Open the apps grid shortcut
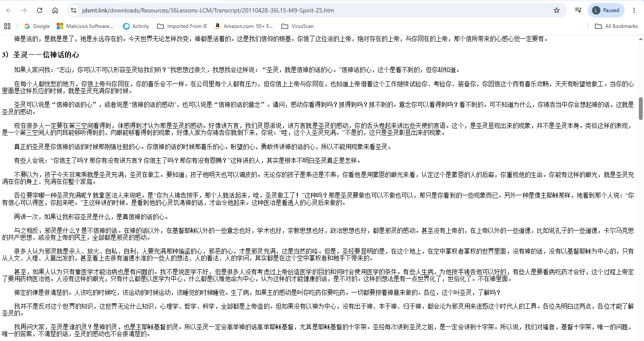 (7, 26)
